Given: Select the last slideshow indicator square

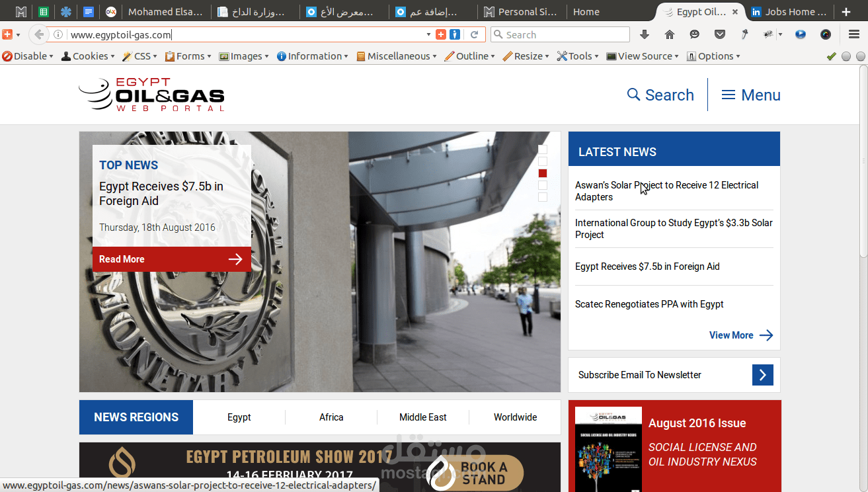Looking at the screenshot, I should tap(542, 196).
